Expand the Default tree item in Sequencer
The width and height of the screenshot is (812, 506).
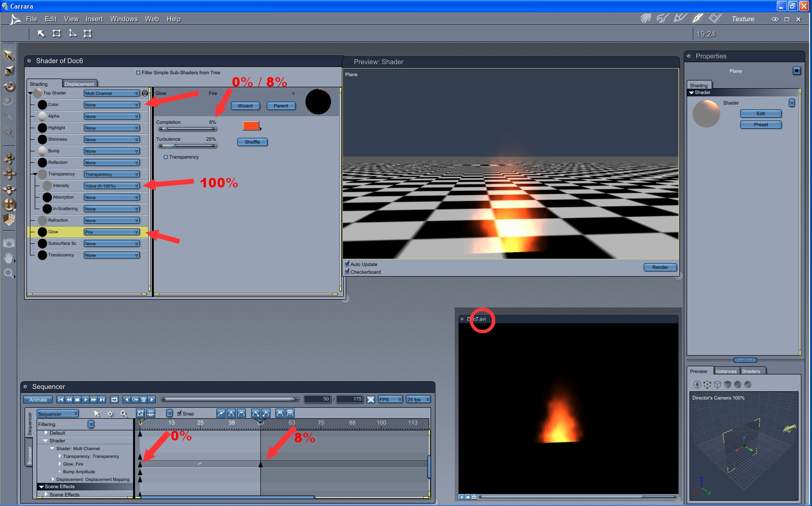click(x=46, y=433)
